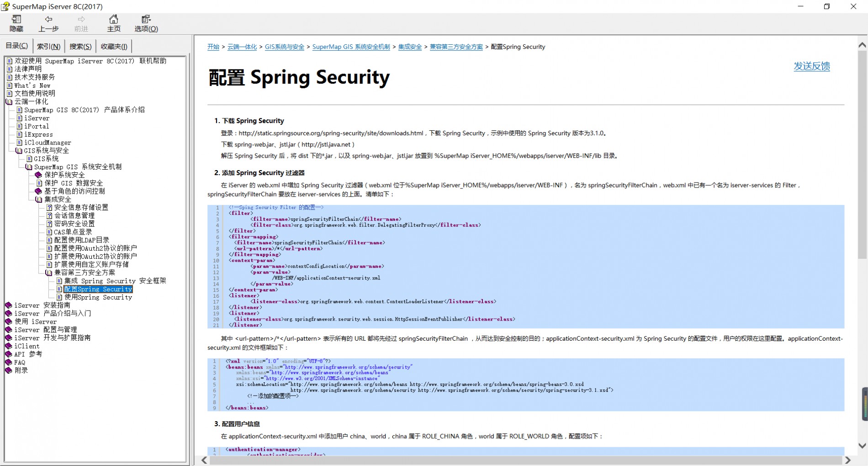This screenshot has width=868, height=466.
Task: Expand the 基于角色的访问控制 closed book icon
Action: 39,191
